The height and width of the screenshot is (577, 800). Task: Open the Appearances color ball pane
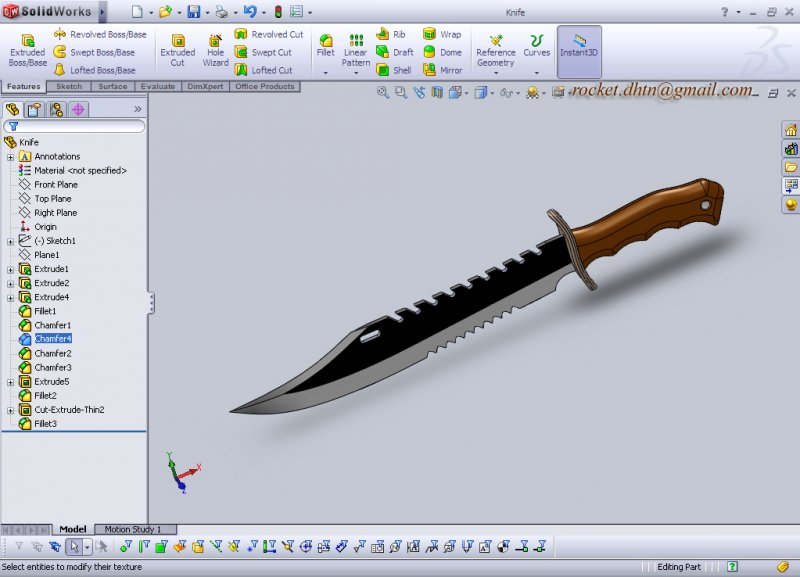(x=791, y=204)
